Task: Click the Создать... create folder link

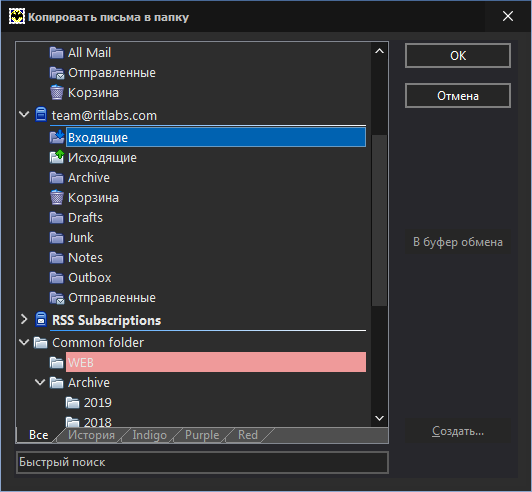Action: tap(458, 431)
